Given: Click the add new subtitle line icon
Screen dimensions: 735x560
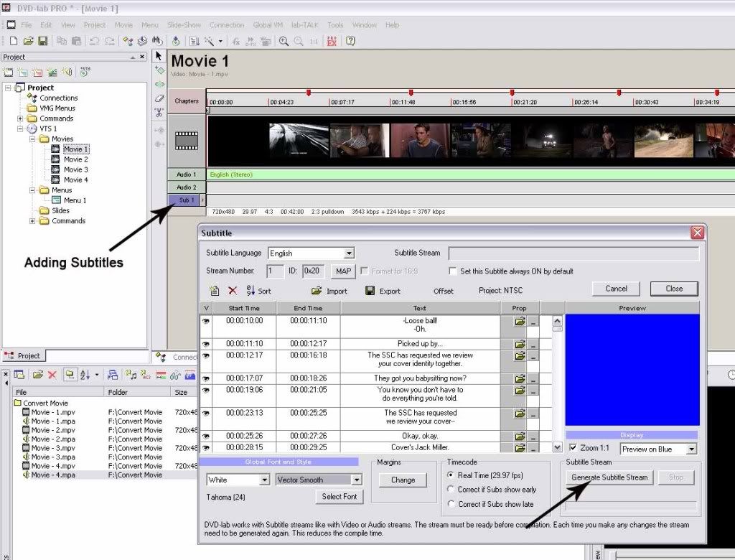Looking at the screenshot, I should [214, 291].
